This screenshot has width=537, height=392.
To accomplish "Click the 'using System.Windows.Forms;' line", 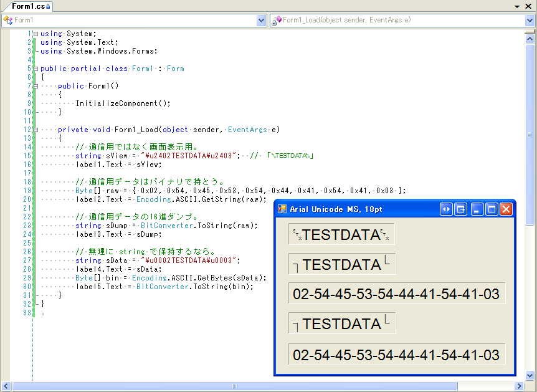I will [99, 51].
